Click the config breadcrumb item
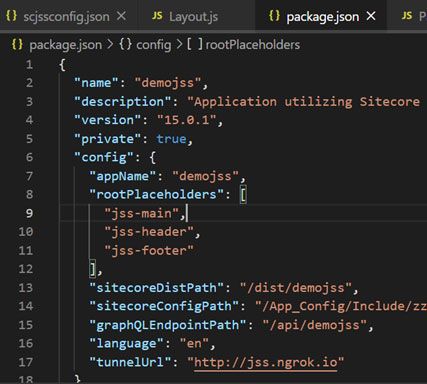Viewport: 427px width, 384px height. tap(154, 45)
